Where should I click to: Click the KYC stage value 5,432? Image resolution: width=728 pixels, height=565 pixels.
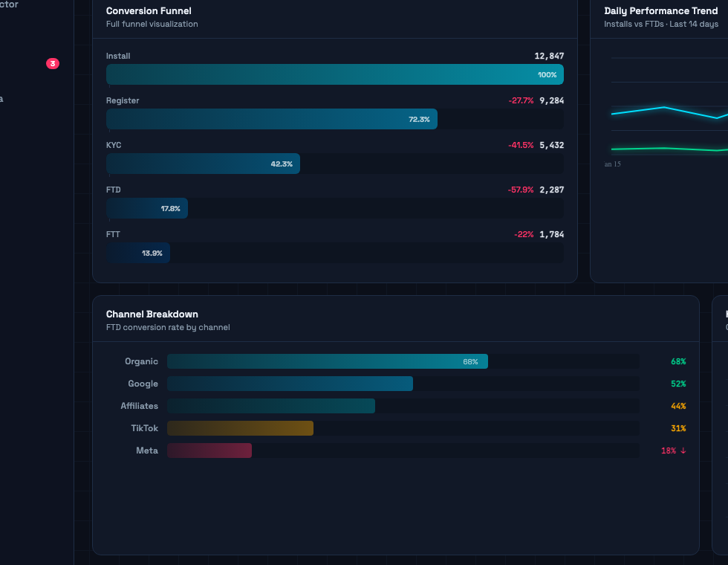coord(553,145)
